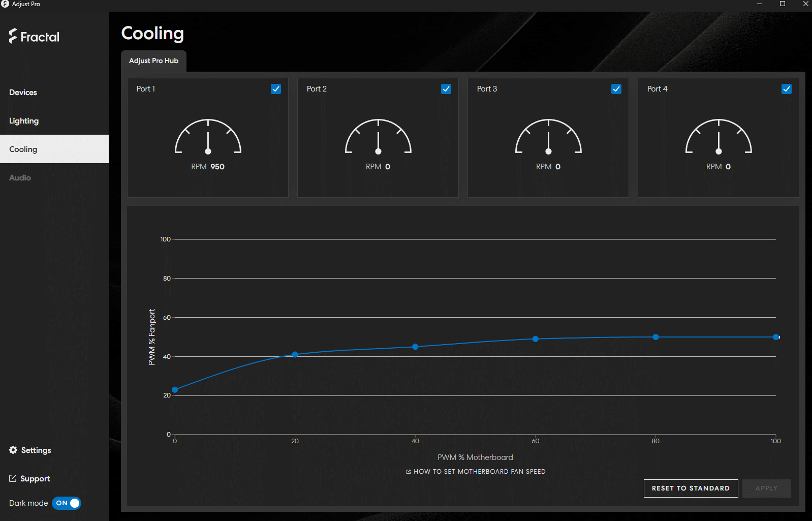Switch to the Lighting section

pos(24,121)
